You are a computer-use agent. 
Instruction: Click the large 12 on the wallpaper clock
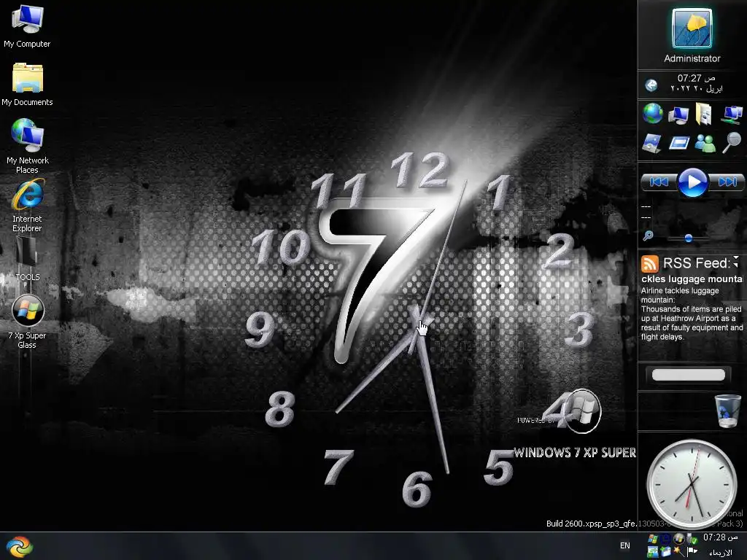click(419, 169)
